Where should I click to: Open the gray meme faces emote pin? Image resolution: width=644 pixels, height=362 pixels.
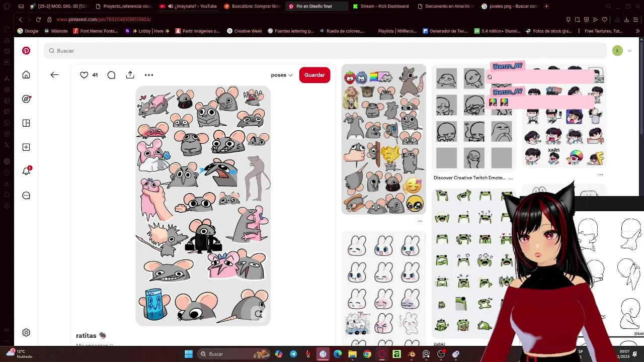473,119
